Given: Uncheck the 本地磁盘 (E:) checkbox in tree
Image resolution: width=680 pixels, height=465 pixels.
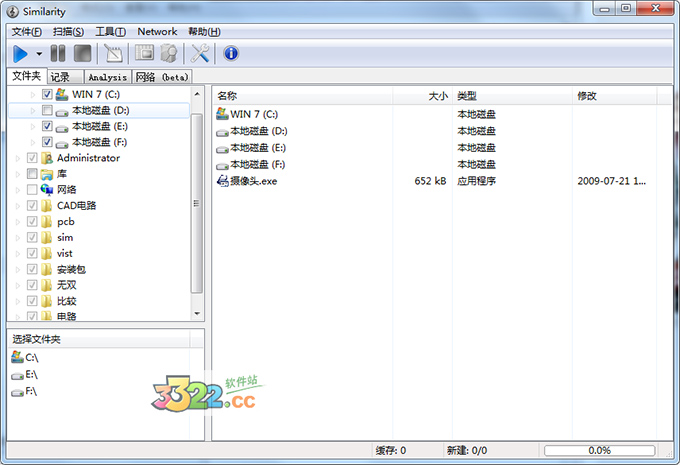Looking at the screenshot, I should [x=47, y=126].
